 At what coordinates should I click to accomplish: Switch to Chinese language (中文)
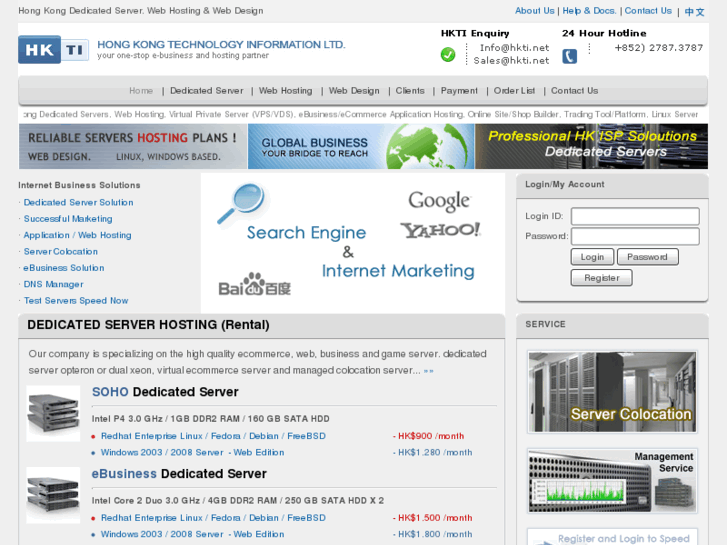695,12
